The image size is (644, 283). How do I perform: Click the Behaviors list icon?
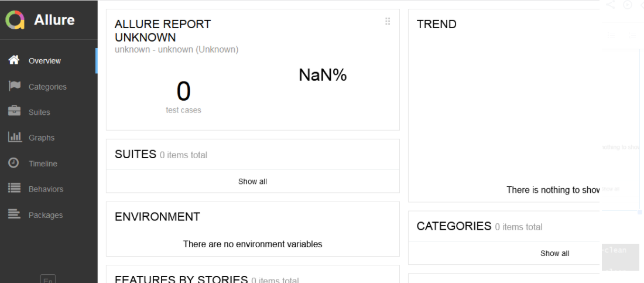15,189
